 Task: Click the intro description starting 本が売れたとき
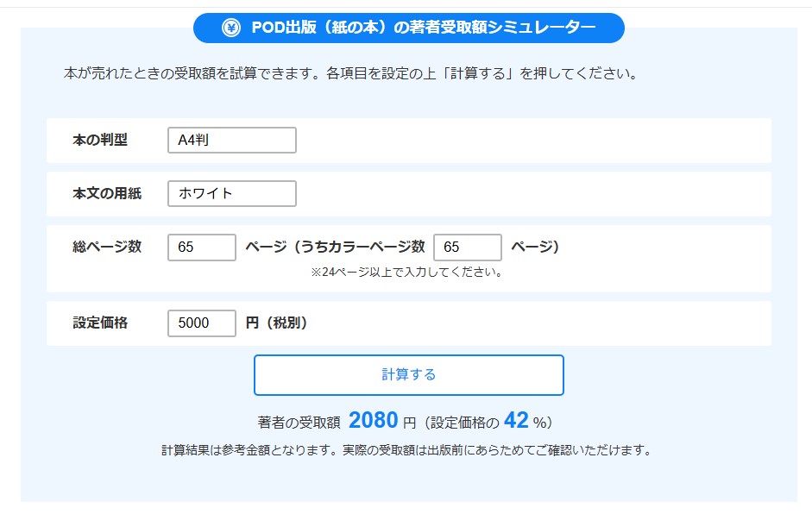[350, 73]
